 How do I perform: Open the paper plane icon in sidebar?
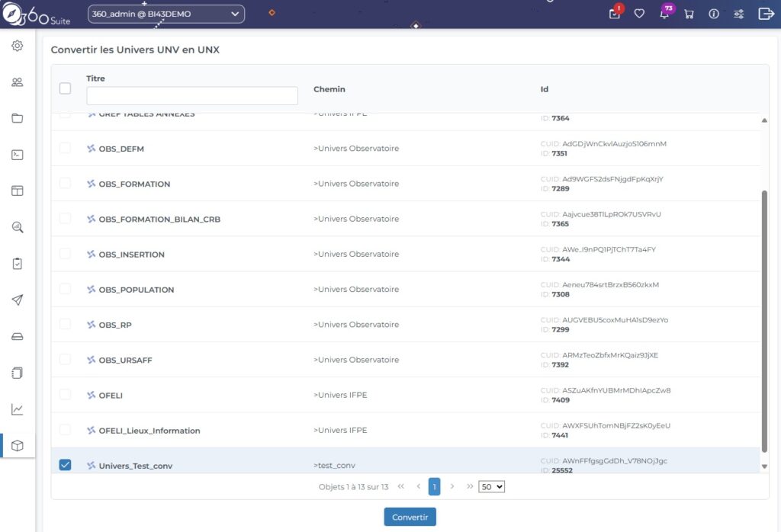tap(17, 300)
